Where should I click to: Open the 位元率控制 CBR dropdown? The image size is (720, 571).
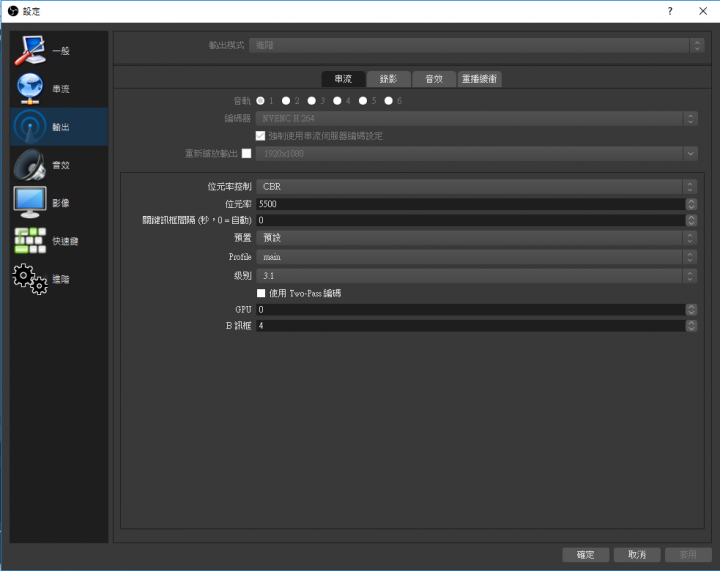477,186
